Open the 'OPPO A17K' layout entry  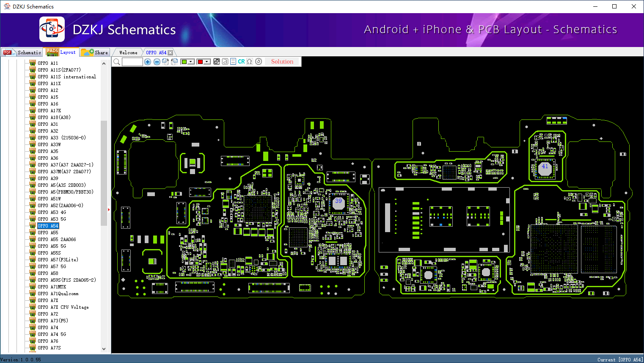click(x=50, y=111)
